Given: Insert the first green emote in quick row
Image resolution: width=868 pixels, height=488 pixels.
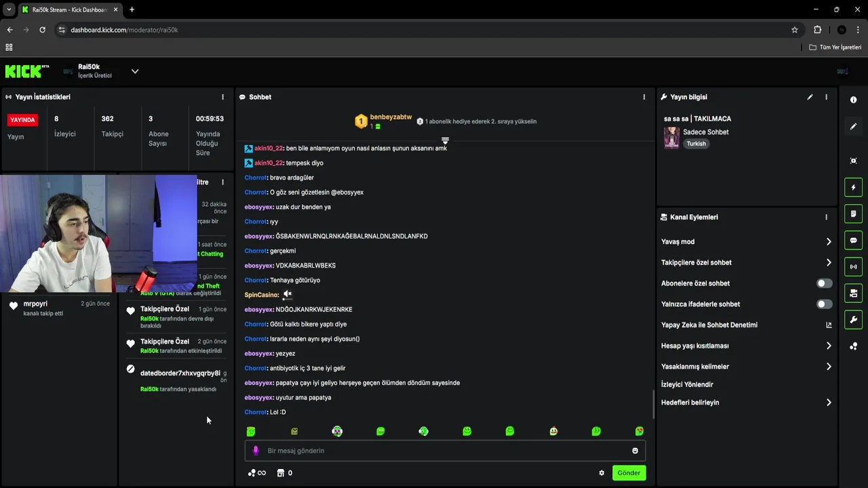Looking at the screenshot, I should (x=251, y=431).
